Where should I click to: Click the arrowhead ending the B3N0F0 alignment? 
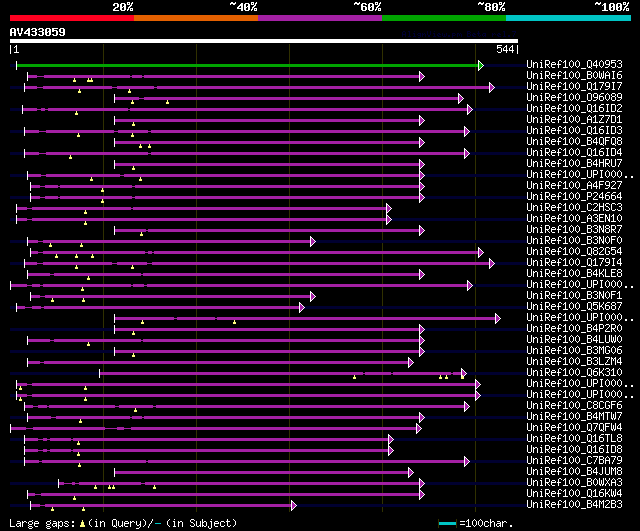(x=313, y=242)
